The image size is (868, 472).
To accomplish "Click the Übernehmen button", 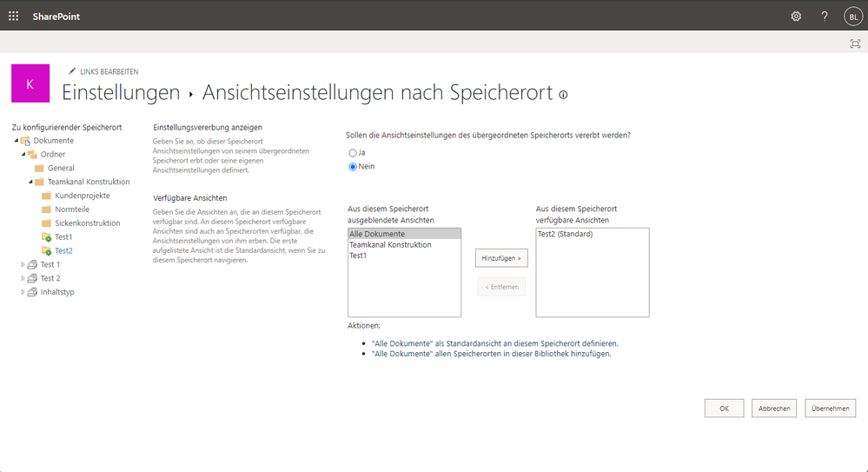I will 831,409.
